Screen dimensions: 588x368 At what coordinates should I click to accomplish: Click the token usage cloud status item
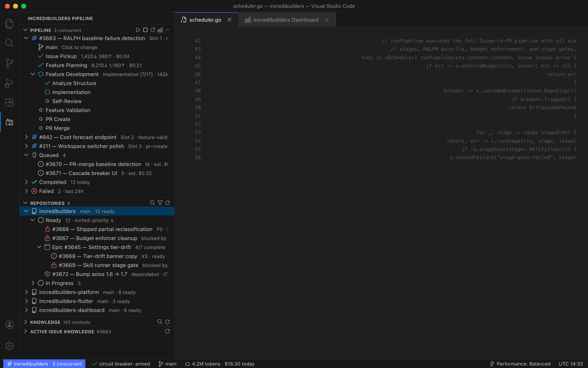(x=220, y=364)
